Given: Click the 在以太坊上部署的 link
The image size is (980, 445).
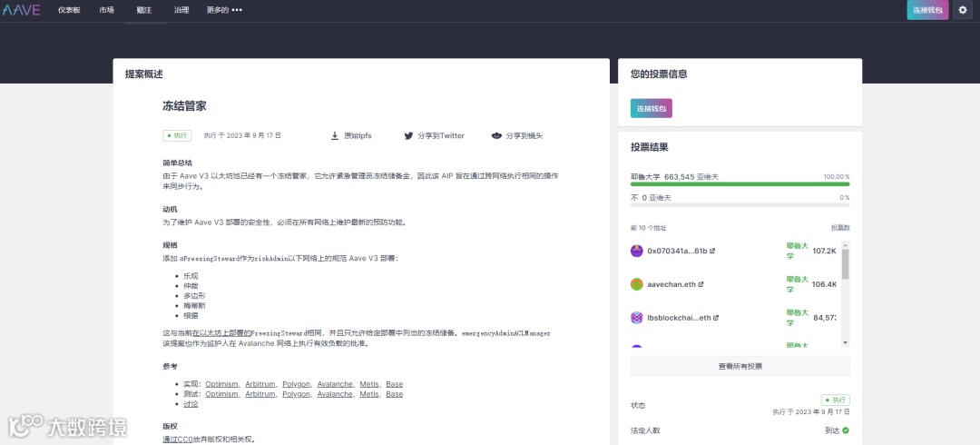Looking at the screenshot, I should [x=221, y=333].
